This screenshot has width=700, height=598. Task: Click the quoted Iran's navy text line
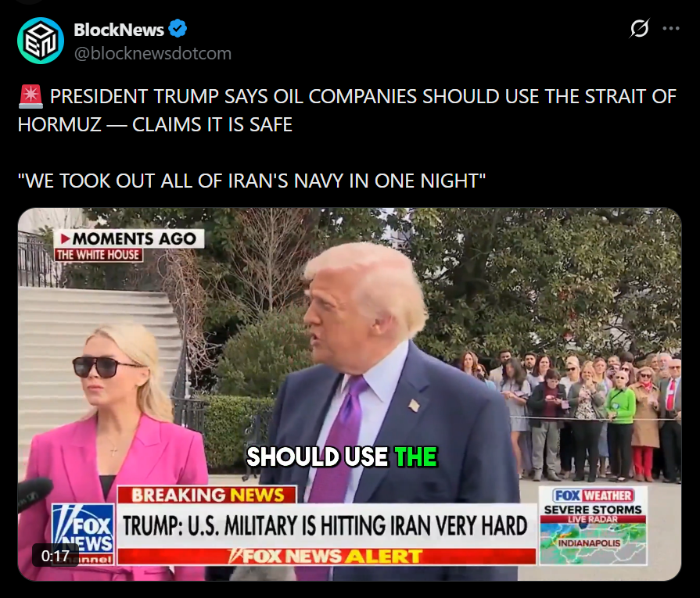point(251,181)
